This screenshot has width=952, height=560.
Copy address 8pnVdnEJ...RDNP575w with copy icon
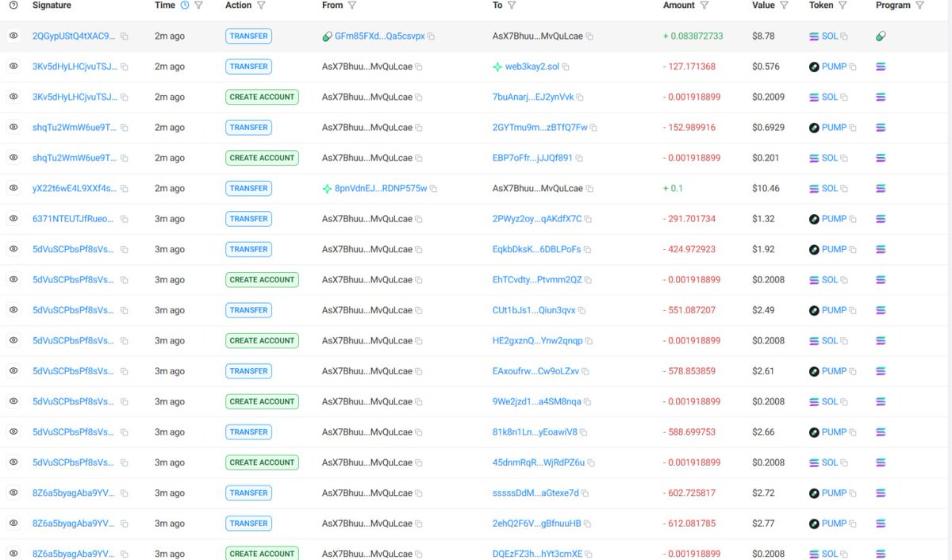[x=433, y=189]
